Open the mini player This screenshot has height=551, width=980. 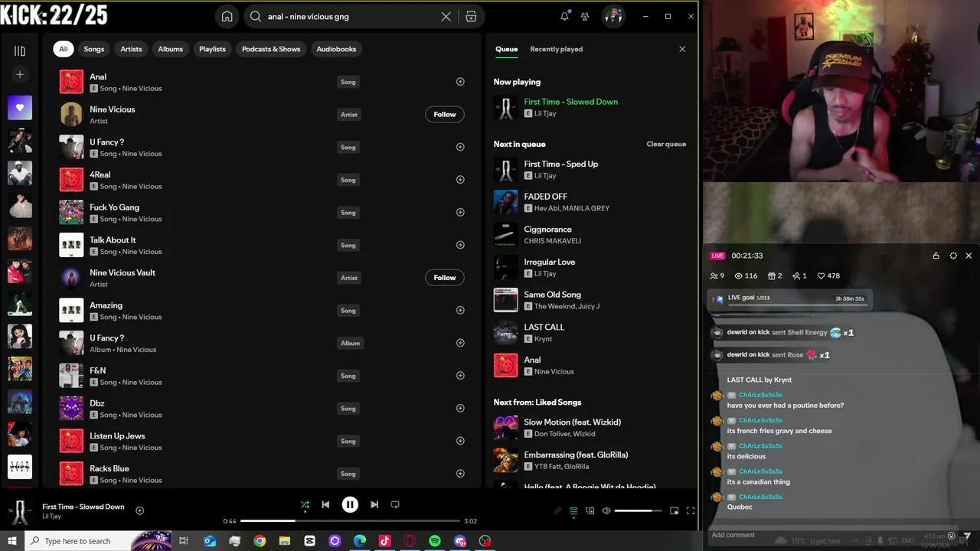click(x=674, y=511)
